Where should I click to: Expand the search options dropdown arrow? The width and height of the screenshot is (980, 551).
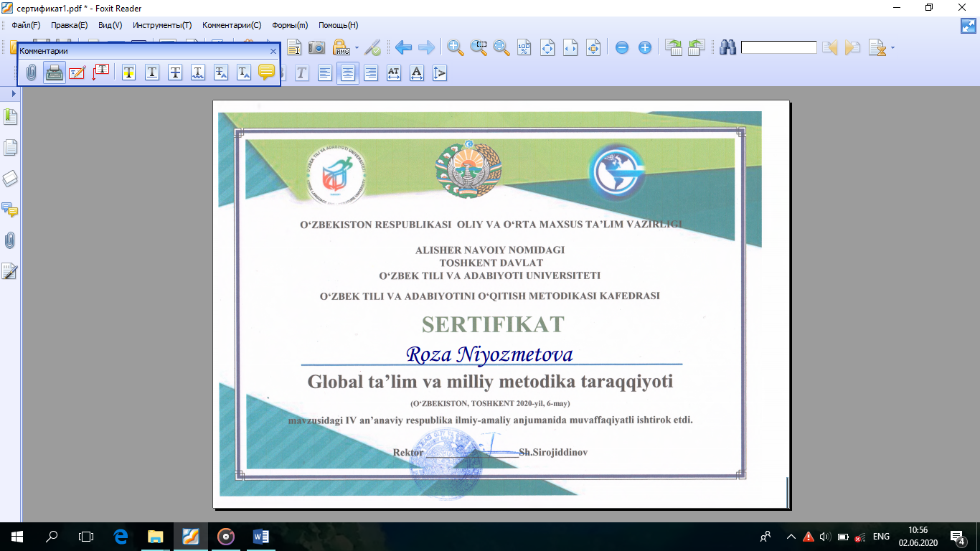coord(892,48)
